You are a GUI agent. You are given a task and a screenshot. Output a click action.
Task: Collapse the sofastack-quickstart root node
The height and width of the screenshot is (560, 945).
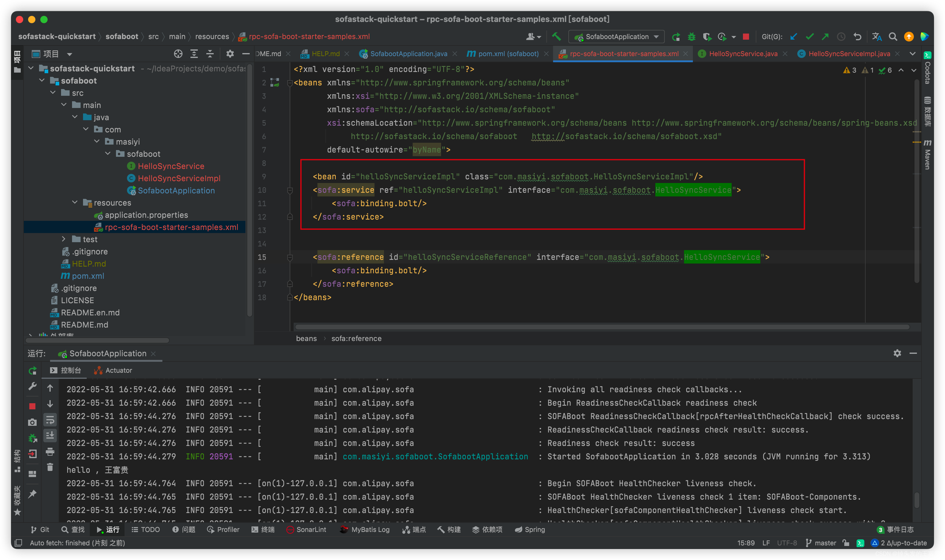pyautogui.click(x=31, y=68)
